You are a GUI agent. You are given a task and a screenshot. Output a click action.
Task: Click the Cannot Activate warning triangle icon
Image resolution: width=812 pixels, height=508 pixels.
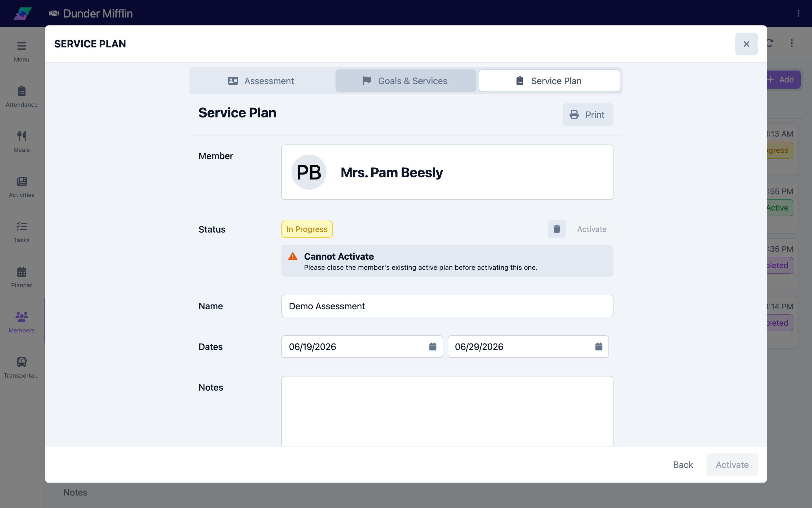click(293, 257)
